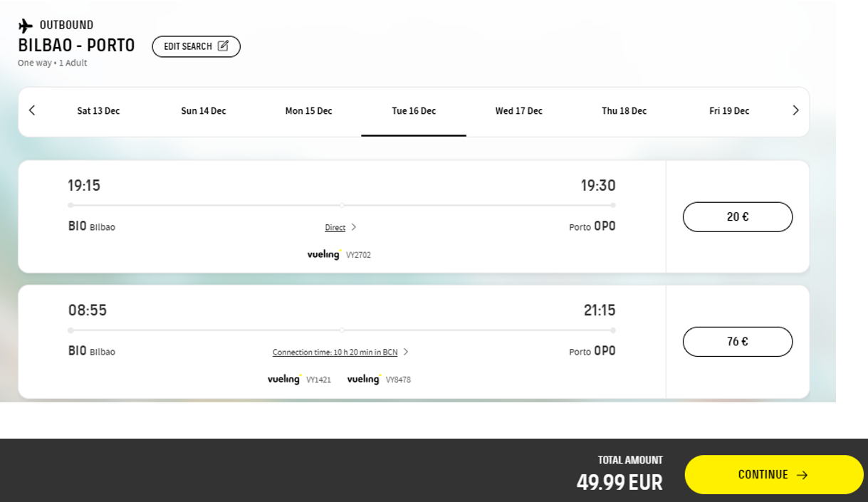The image size is (868, 502).
Task: Click the 19:15 departure time
Action: click(x=84, y=186)
